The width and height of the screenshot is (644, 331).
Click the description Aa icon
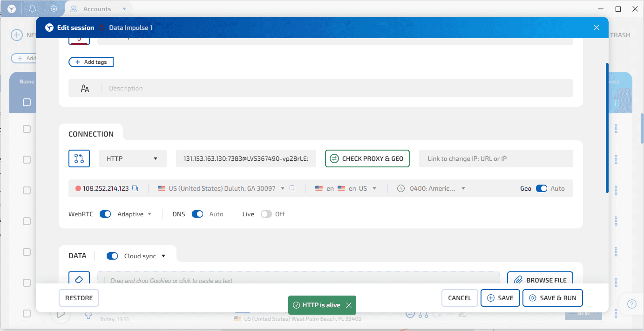(x=86, y=88)
